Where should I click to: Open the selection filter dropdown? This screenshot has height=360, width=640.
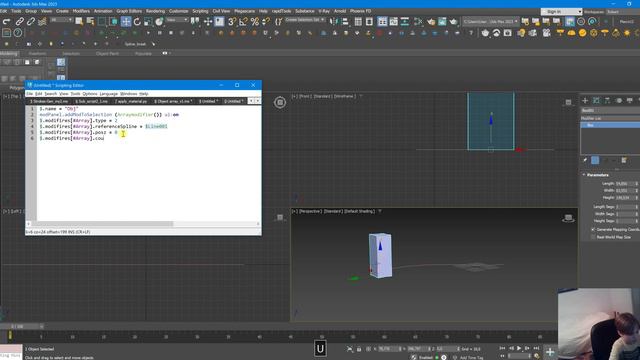tap(61, 20)
